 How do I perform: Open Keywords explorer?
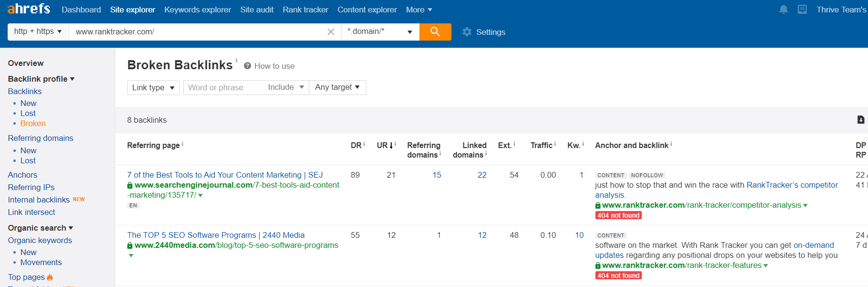point(198,10)
